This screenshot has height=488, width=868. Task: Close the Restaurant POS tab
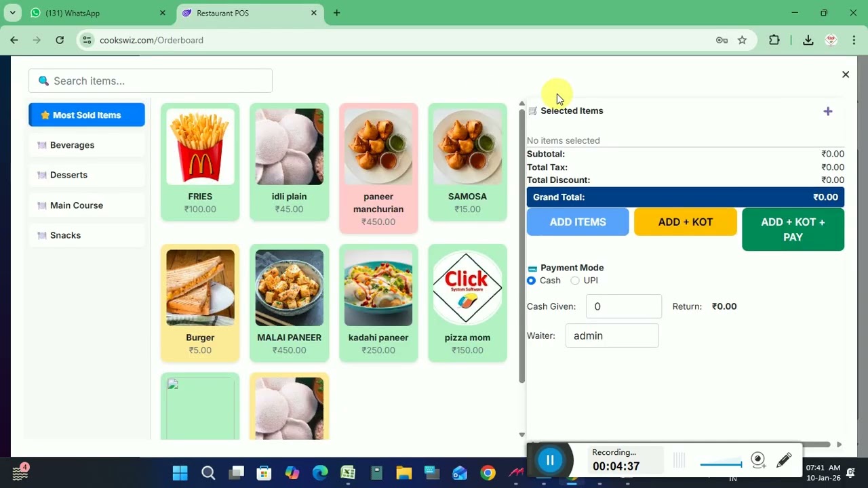(x=314, y=13)
